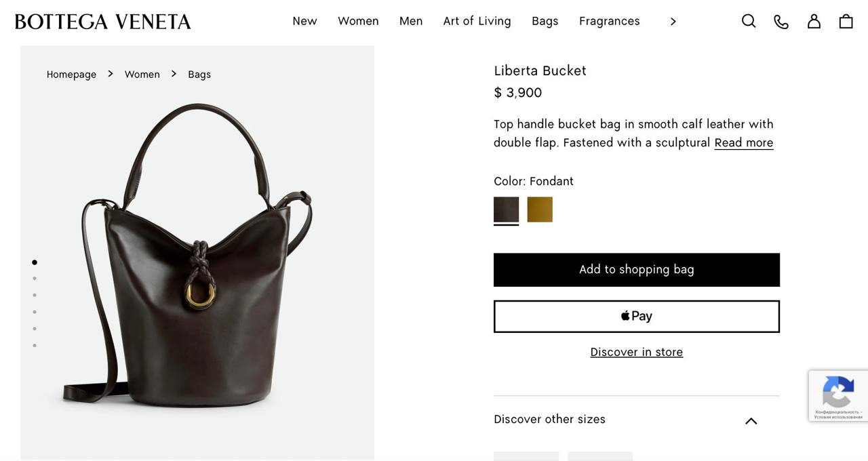The width and height of the screenshot is (868, 461).
Task: Click the breadcrumb arrow after Homepage
Action: click(x=110, y=74)
